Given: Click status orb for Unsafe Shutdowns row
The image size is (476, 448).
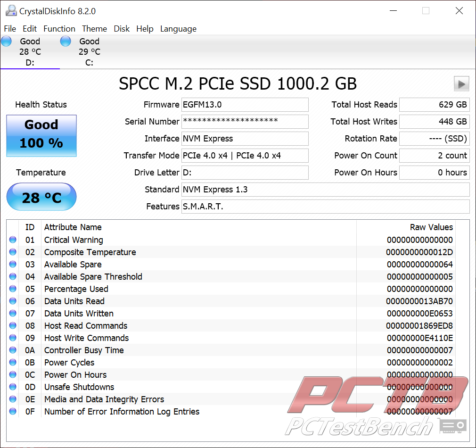Looking at the screenshot, I should tap(13, 387).
